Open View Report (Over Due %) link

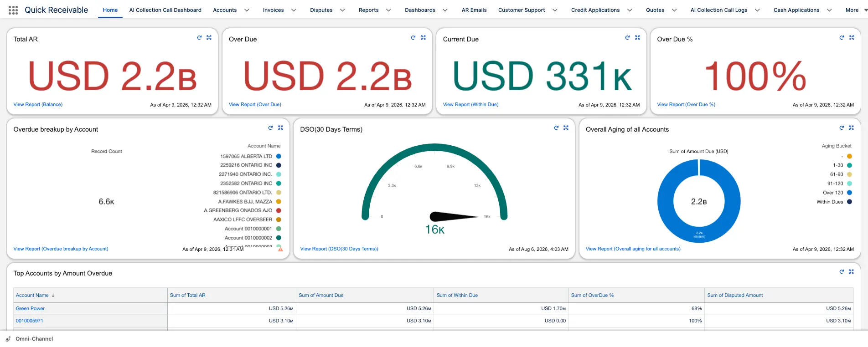point(686,105)
